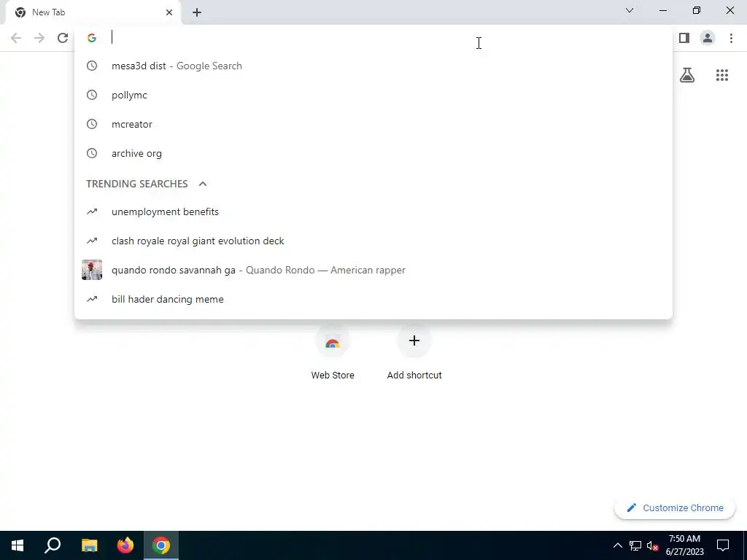Open a new tab with plus button

coord(197,12)
